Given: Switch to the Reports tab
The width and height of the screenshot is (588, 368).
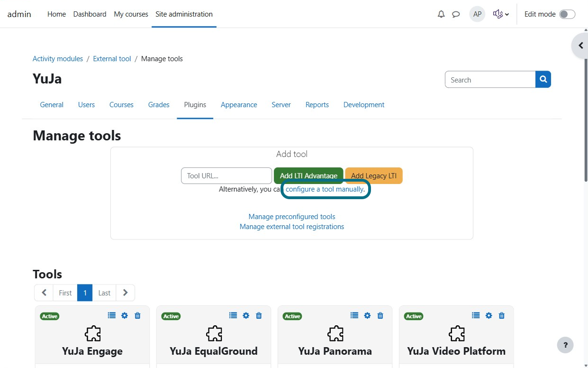Looking at the screenshot, I should (317, 105).
